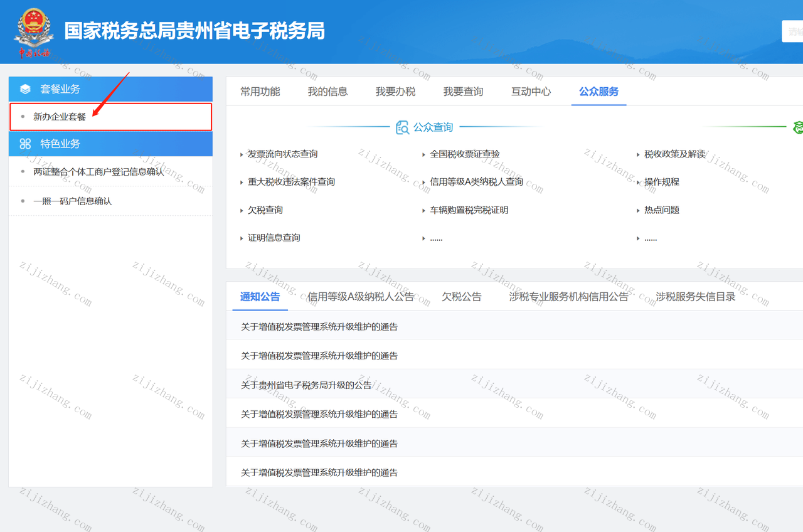Open 发票流向状态查询
Screen dimensions: 803x532
click(x=282, y=154)
